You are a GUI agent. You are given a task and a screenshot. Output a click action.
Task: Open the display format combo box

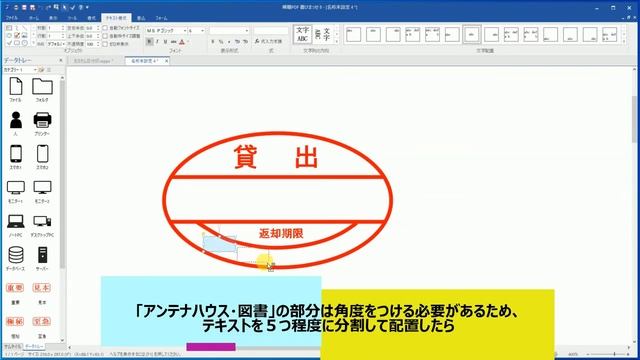point(229,31)
